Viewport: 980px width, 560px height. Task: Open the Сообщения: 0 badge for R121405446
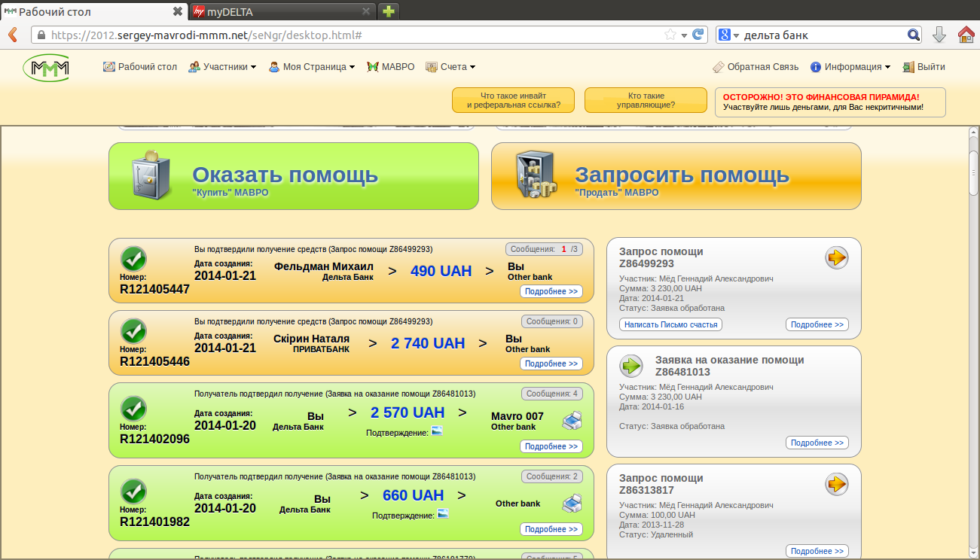(x=552, y=321)
